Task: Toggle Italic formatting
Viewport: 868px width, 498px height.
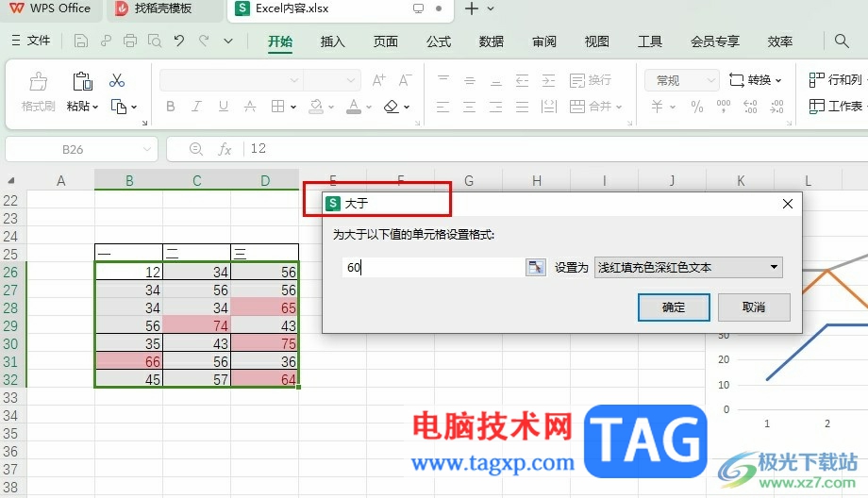Action: point(196,107)
